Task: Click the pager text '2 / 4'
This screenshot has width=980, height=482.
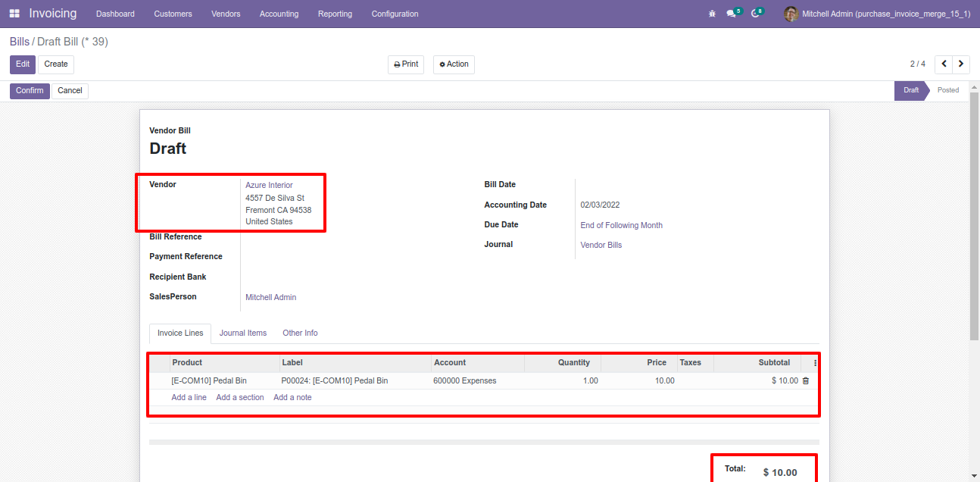Action: click(918, 64)
